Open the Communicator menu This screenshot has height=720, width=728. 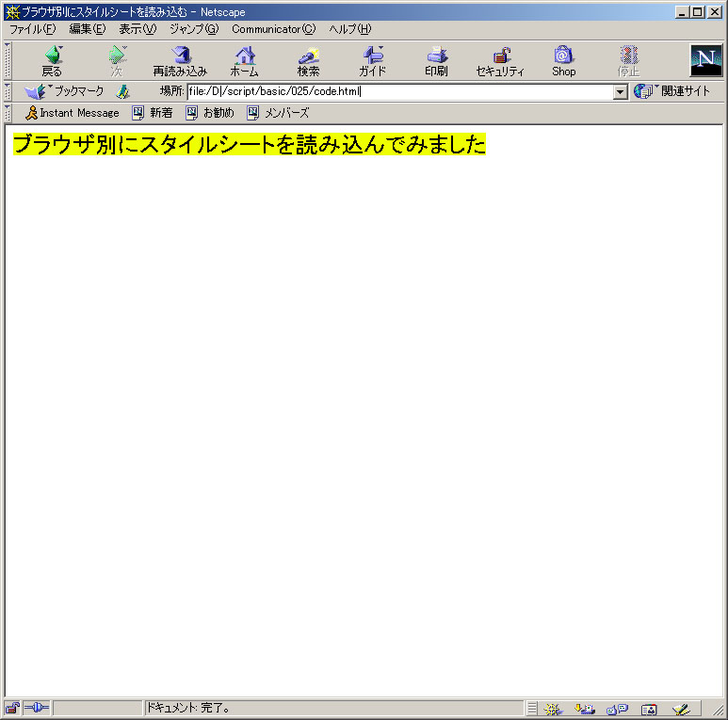point(274,29)
